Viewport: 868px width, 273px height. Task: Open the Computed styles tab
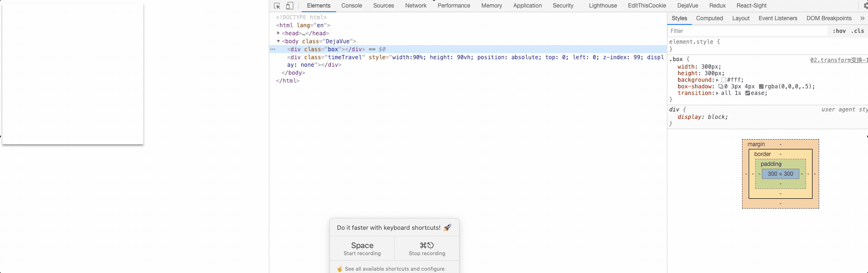709,18
